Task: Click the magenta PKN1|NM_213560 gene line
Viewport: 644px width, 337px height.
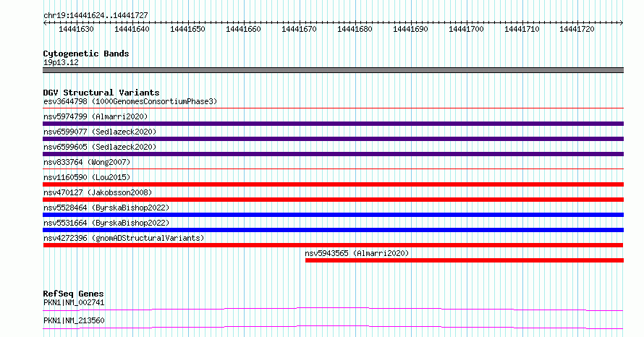Action: pyautogui.click(x=333, y=327)
